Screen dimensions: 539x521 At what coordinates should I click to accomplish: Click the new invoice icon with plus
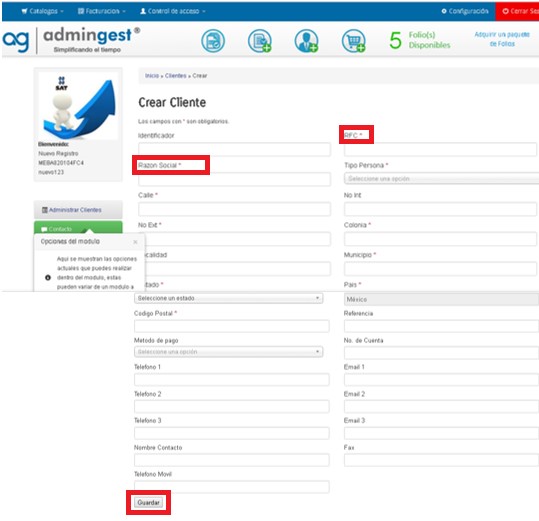[260, 41]
